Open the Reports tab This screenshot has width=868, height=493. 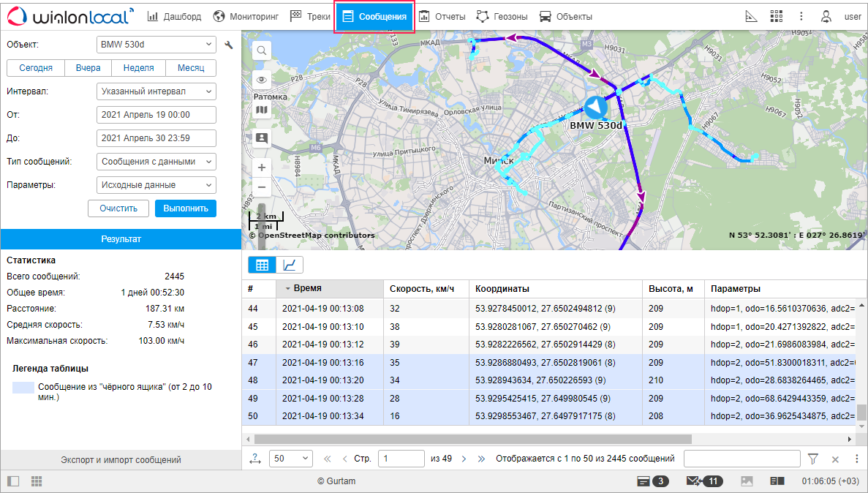(x=443, y=16)
